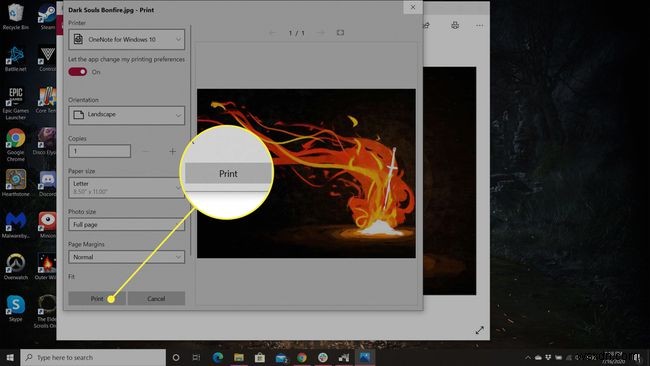
Task: Open the Orientation dropdown set to Landscape
Action: tap(126, 115)
